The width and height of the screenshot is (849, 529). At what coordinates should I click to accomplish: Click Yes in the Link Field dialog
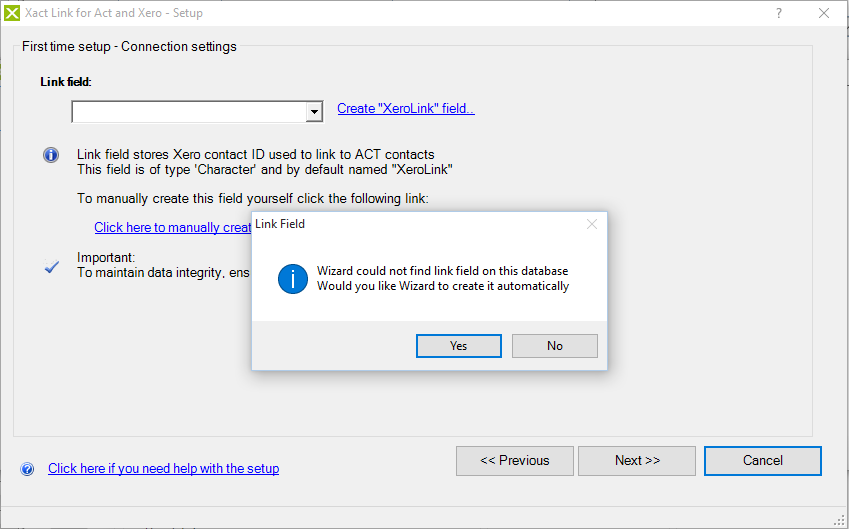click(x=459, y=346)
